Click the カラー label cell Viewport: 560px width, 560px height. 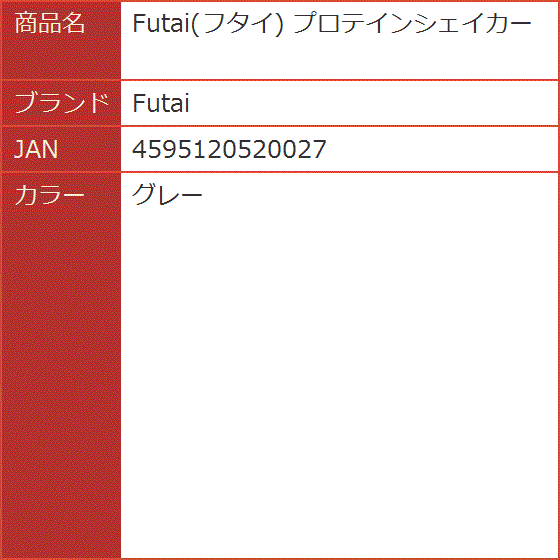61,365
